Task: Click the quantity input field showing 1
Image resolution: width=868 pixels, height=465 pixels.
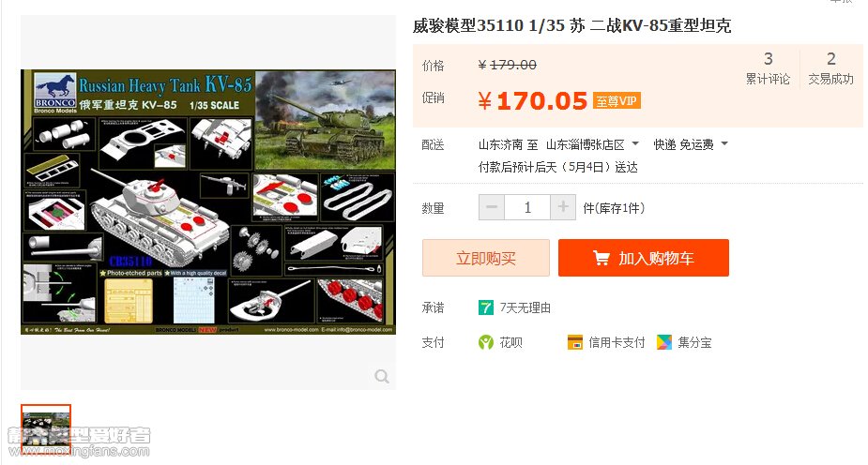Action: [x=527, y=207]
